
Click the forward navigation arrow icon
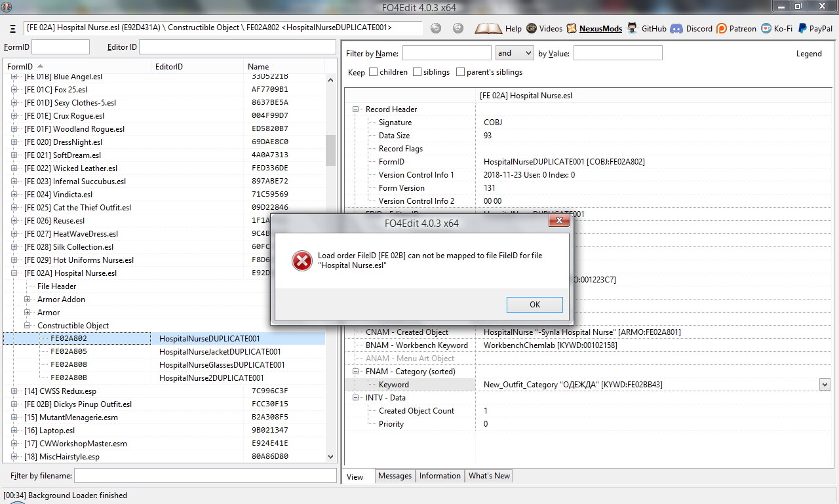tap(458, 28)
